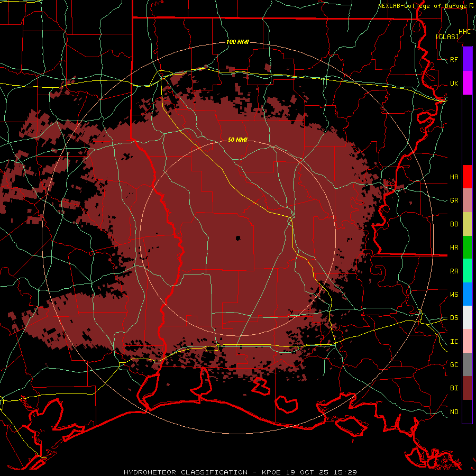Click the HHC product label

[x=464, y=32]
